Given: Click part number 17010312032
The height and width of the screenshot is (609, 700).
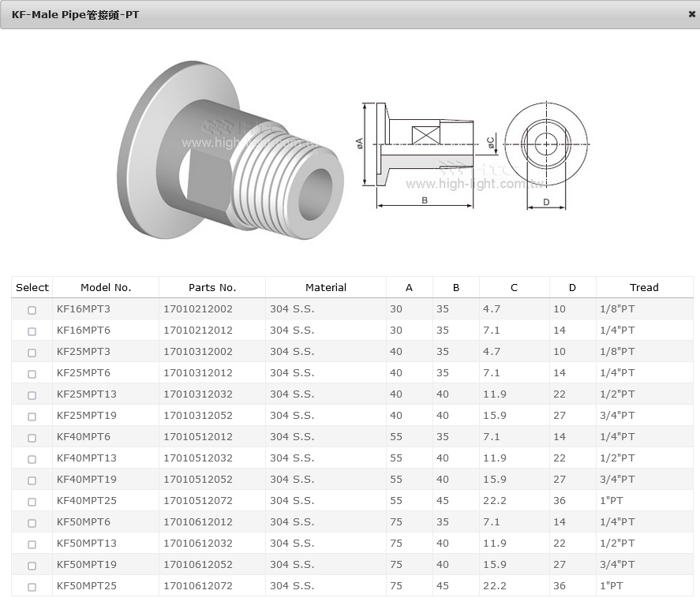Looking at the screenshot, I should (x=198, y=394).
